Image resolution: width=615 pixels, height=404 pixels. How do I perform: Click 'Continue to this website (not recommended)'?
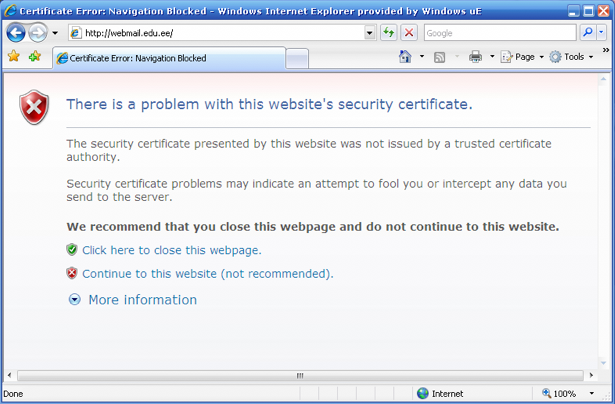coord(208,274)
